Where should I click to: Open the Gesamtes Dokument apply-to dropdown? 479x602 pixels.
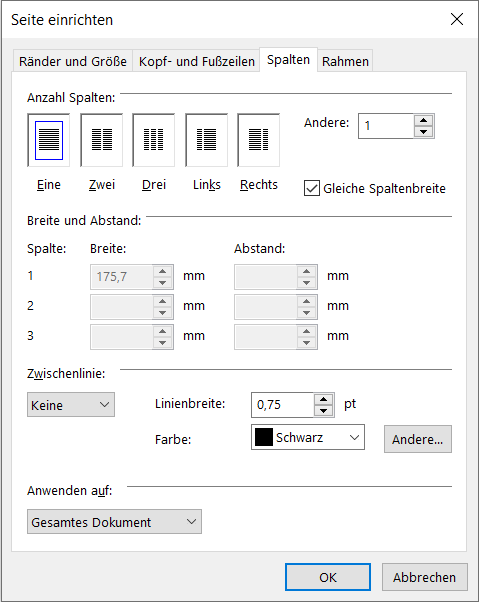point(114,522)
